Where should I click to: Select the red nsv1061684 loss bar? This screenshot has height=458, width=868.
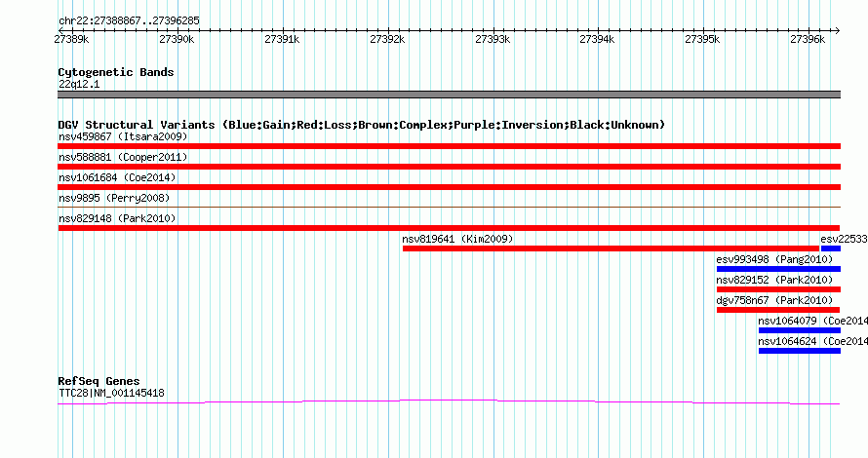coord(449,187)
